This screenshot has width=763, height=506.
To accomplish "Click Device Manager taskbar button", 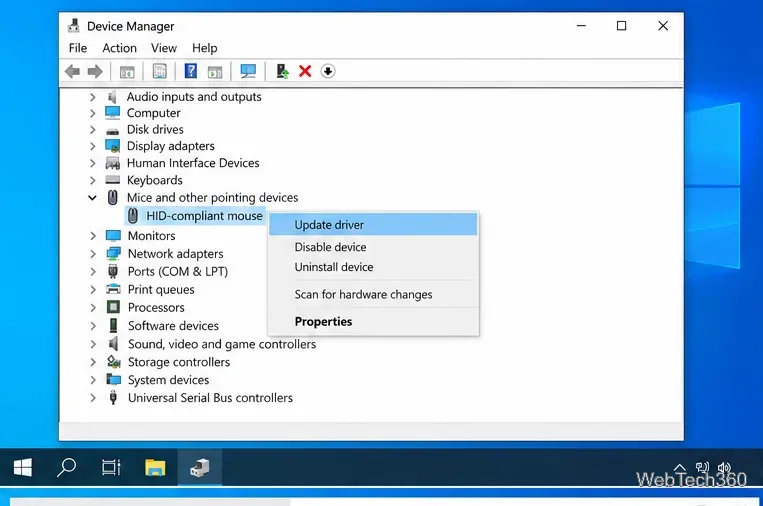I will click(200, 468).
